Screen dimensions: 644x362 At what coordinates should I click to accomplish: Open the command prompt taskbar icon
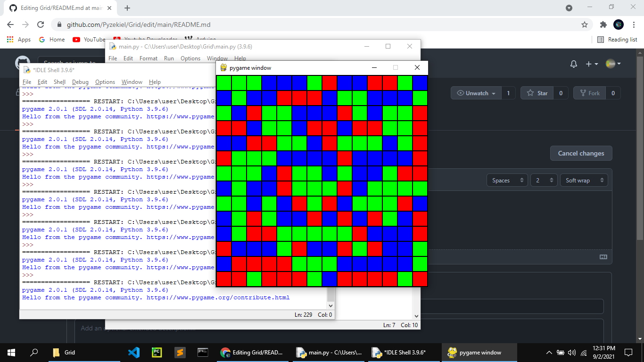203,352
